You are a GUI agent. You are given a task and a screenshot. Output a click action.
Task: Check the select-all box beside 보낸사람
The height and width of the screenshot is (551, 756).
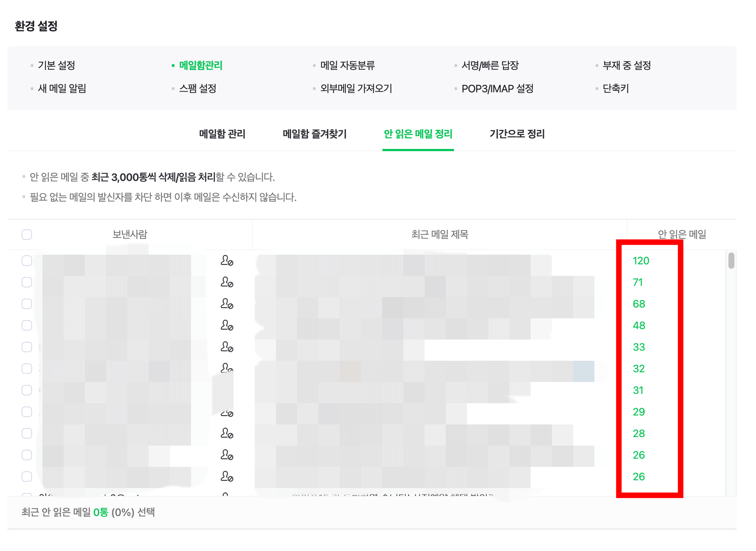click(27, 235)
